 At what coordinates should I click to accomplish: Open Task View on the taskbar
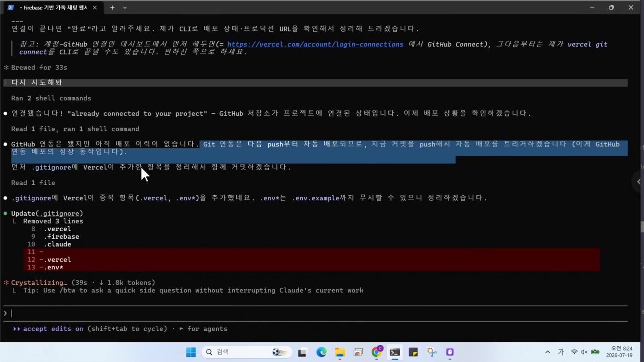[302, 352]
